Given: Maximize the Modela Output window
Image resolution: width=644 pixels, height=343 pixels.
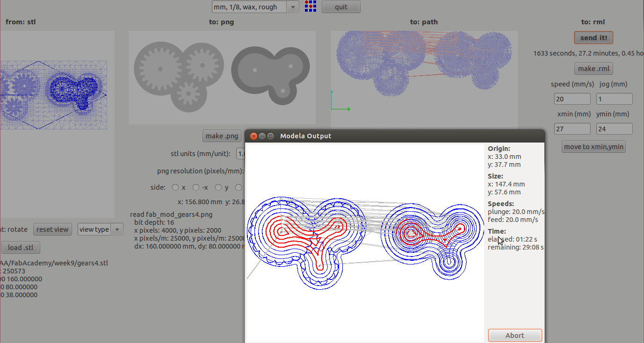Looking at the screenshot, I should tap(270, 136).
